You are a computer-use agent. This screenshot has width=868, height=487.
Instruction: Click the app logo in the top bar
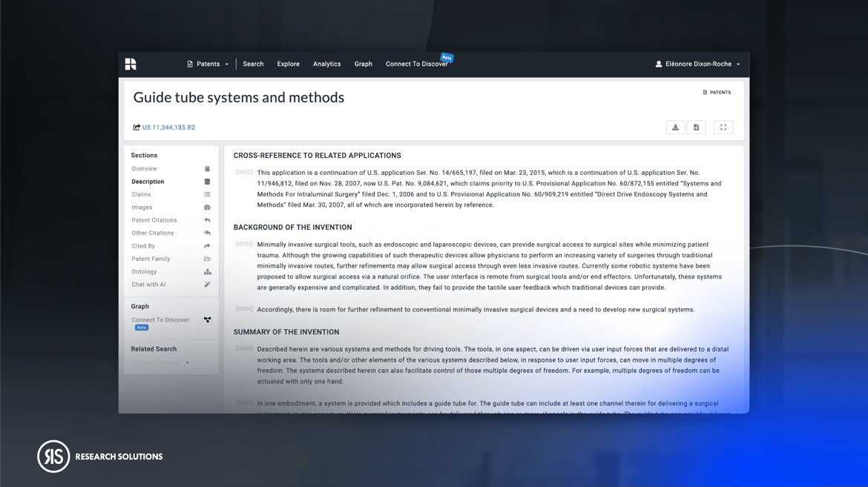131,64
